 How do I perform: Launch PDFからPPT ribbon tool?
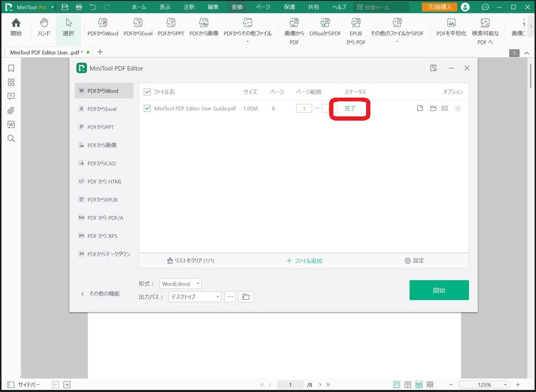coord(171,28)
